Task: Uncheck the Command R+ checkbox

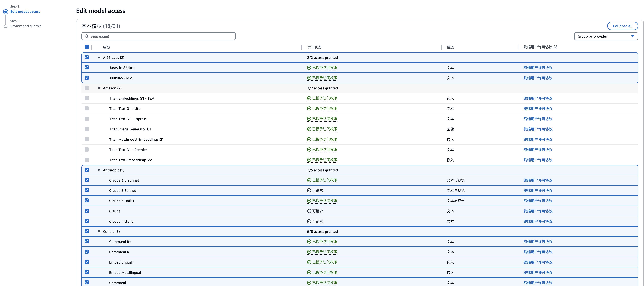Action: tap(87, 242)
